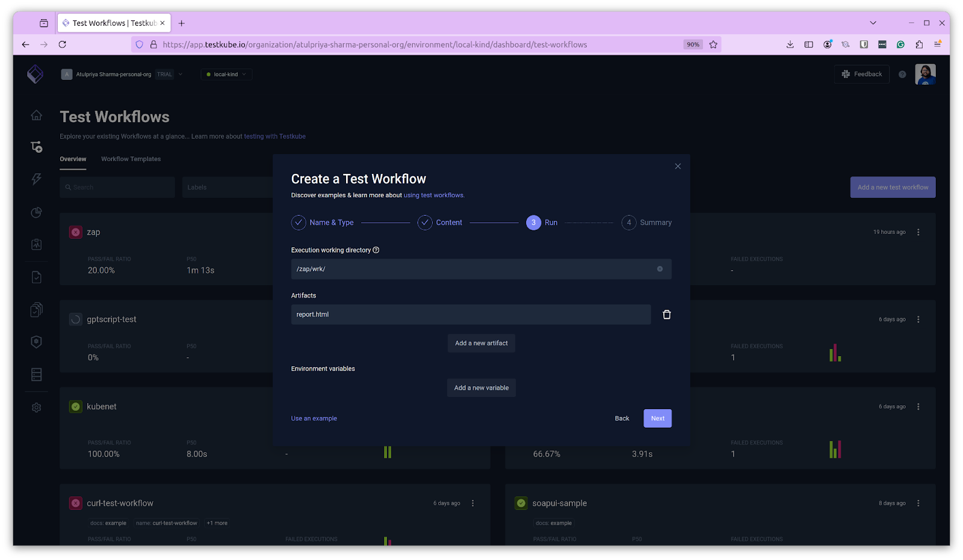The image size is (963, 560).
Task: Open the user profile avatar
Action: (x=925, y=74)
